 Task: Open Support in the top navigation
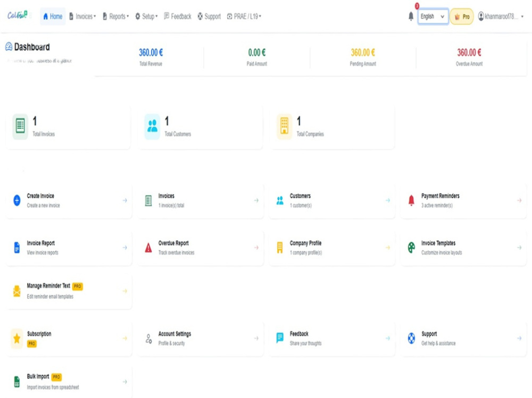tap(209, 16)
